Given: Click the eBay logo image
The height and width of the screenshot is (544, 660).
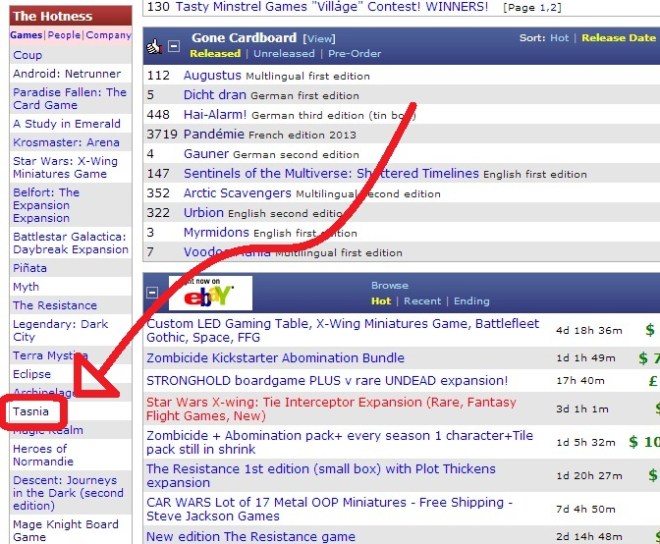Looking at the screenshot, I should (209, 293).
